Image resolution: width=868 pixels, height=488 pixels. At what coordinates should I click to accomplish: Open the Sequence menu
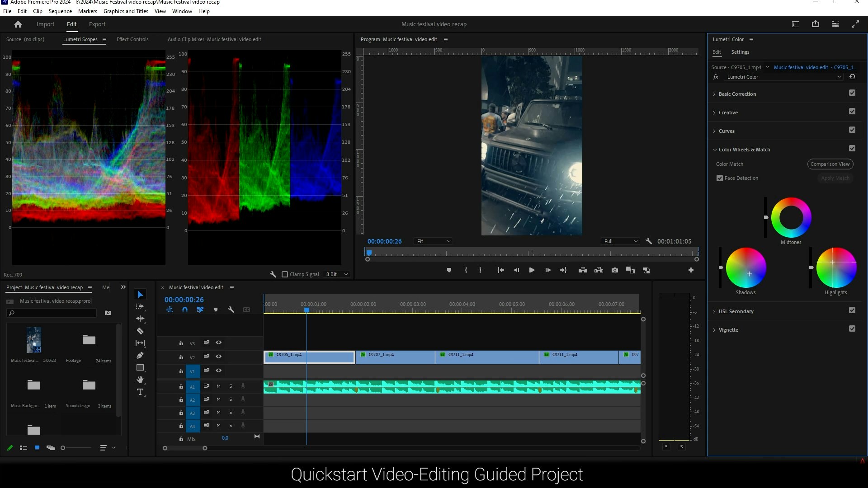(x=60, y=11)
